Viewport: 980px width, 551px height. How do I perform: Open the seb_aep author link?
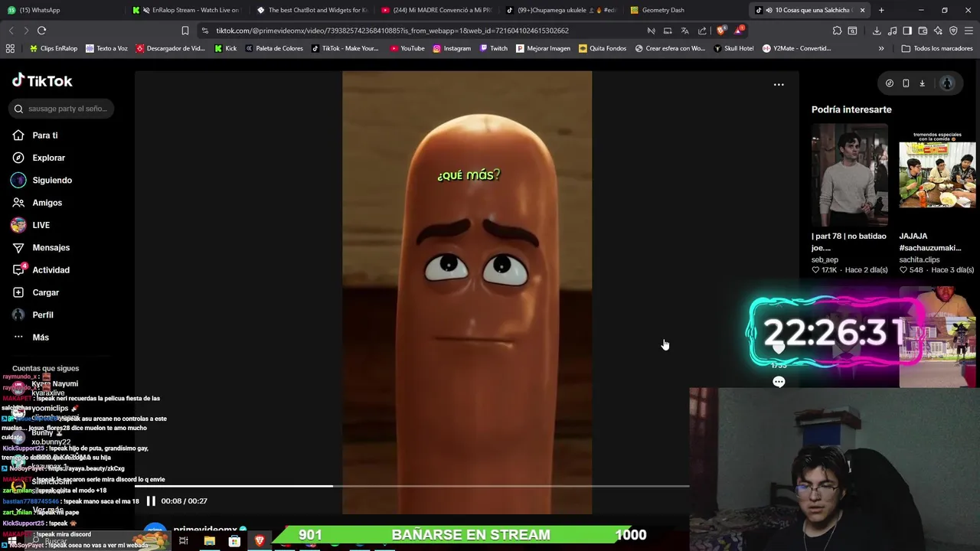pyautogui.click(x=825, y=259)
